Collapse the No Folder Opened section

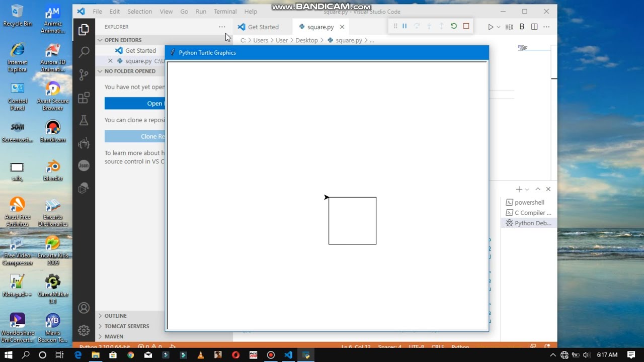click(x=130, y=71)
